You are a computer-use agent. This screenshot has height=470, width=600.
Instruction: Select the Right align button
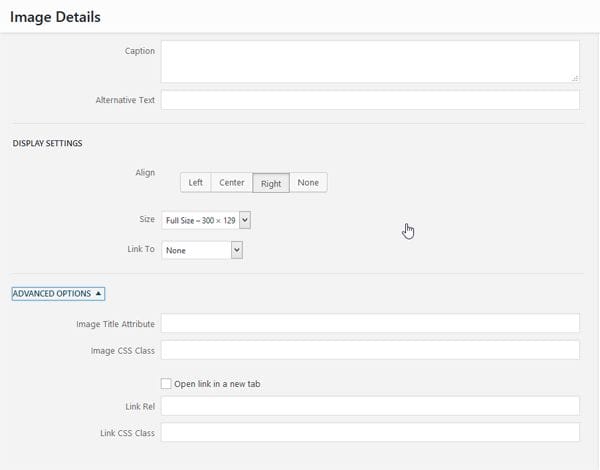click(x=271, y=183)
